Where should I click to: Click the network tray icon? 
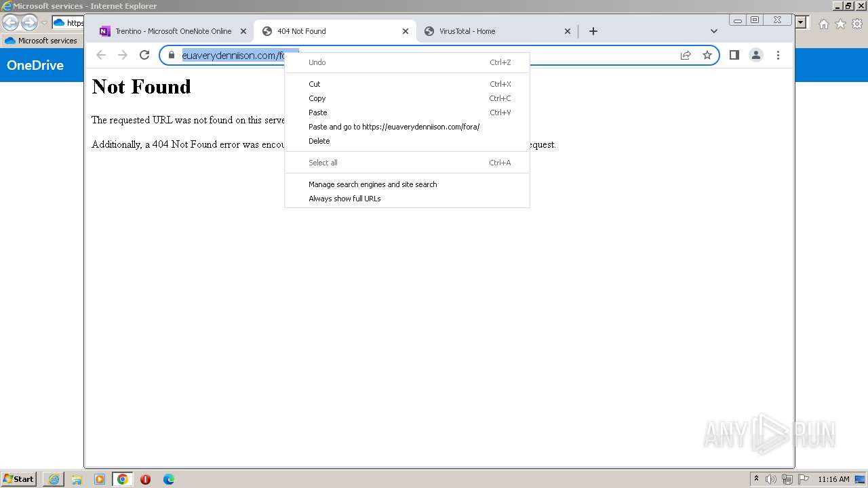tap(787, 479)
